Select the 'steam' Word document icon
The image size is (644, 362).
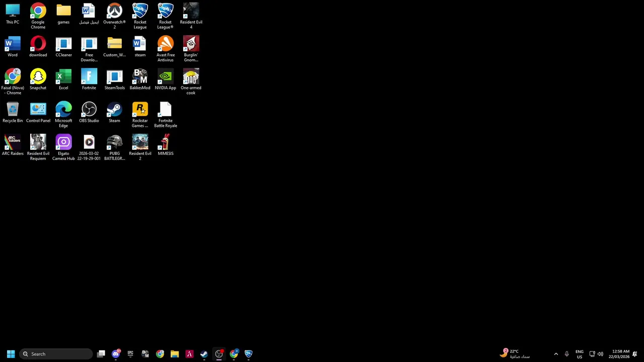140,47
